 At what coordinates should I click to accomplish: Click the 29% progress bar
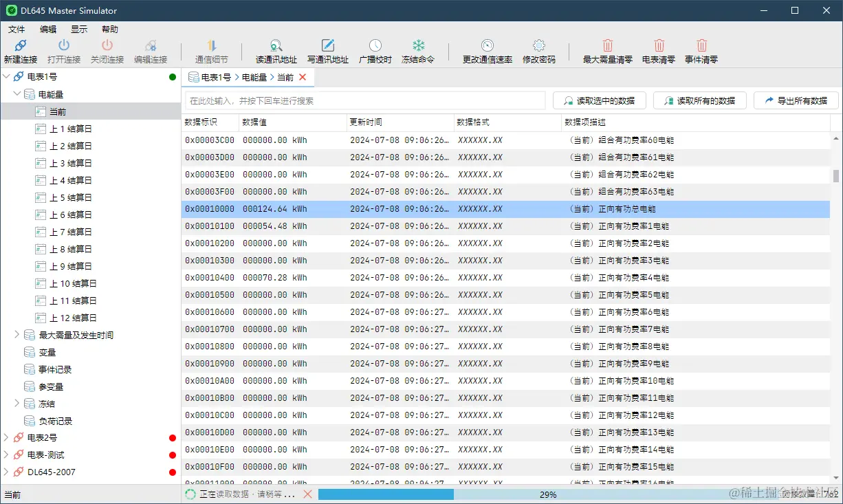547,494
